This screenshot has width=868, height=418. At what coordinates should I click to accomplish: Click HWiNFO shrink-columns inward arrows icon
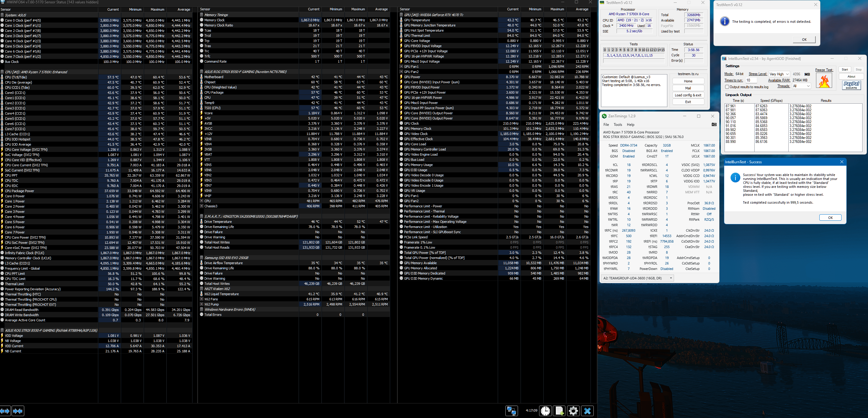click(x=18, y=411)
